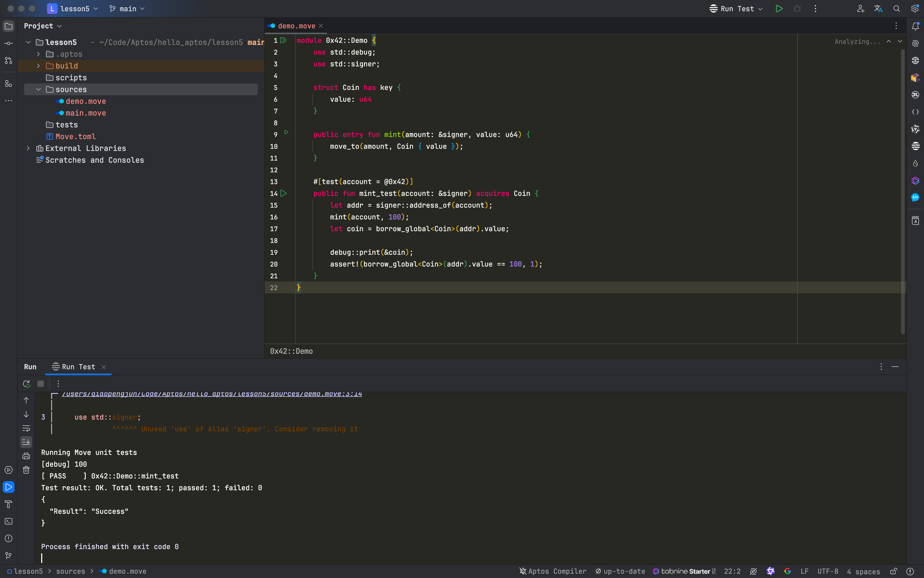Open the Project tool window icon
Screen dimensions: 924x578
[x=8, y=26]
